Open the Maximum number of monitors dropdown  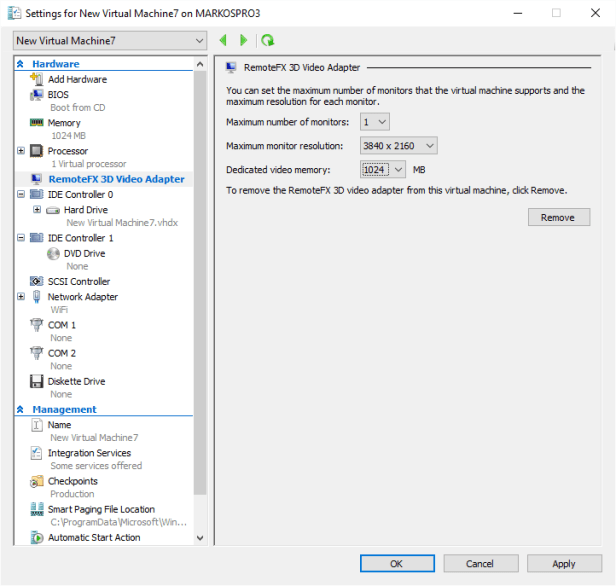375,122
